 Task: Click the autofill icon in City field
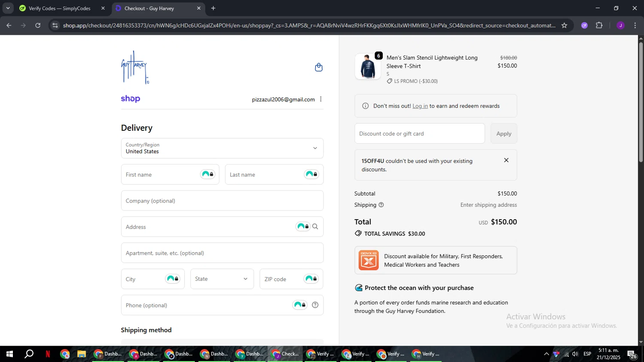pyautogui.click(x=173, y=279)
